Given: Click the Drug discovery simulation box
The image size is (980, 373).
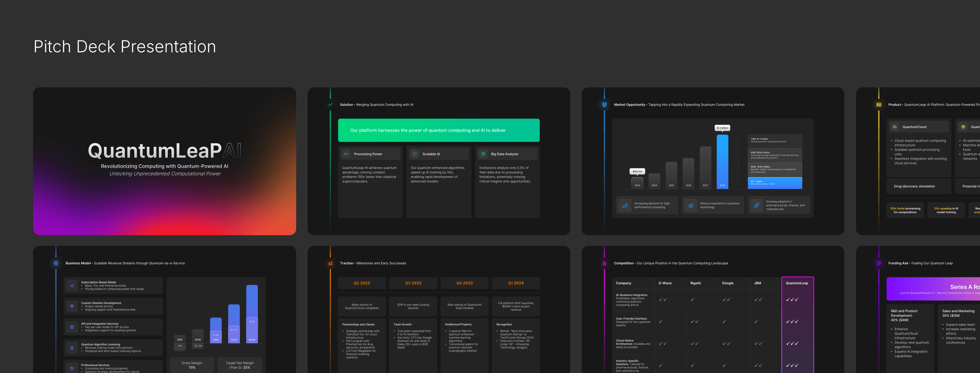Looking at the screenshot, I should 919,186.
